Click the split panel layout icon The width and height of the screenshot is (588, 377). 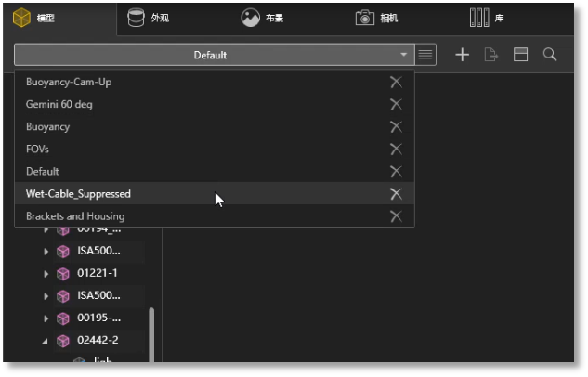click(520, 55)
